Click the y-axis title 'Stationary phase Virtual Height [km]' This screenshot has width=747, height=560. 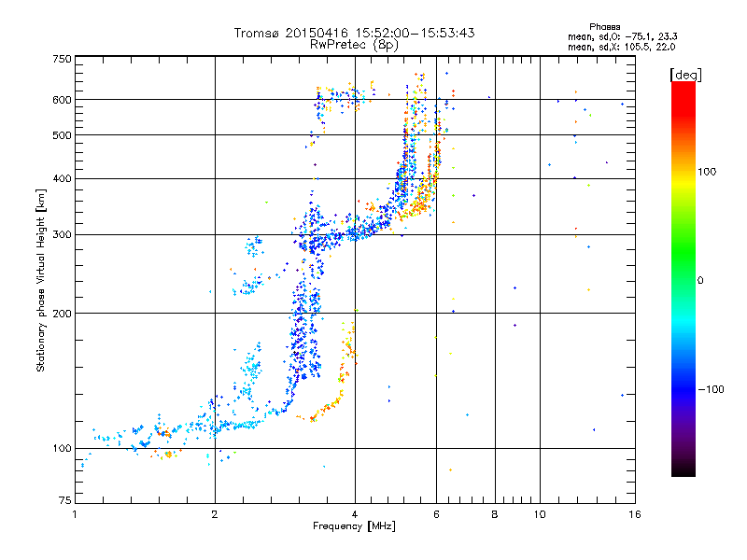[41, 280]
